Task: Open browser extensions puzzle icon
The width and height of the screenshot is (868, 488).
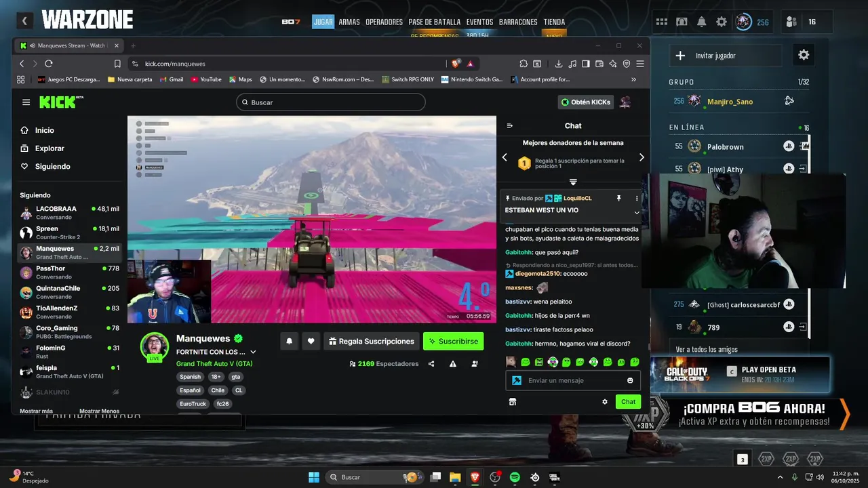Action: [524, 64]
